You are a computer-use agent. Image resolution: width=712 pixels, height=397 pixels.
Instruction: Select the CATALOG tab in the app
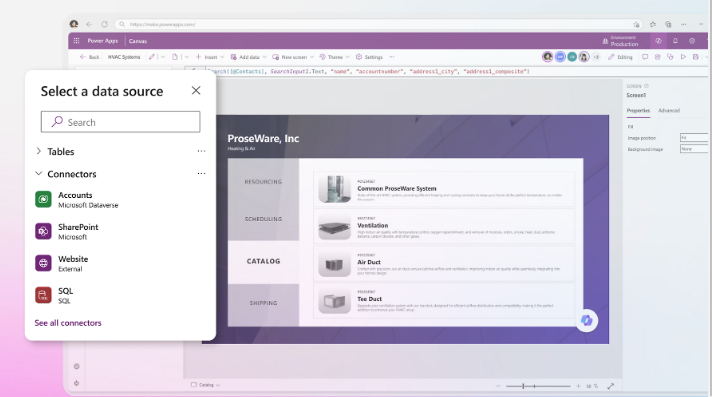click(263, 261)
